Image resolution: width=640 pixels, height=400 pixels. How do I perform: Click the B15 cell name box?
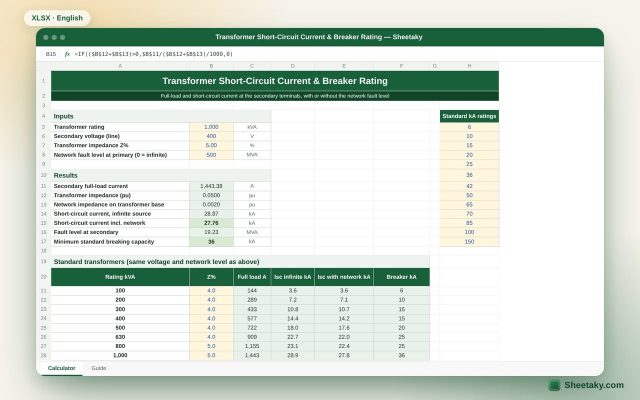tap(51, 54)
